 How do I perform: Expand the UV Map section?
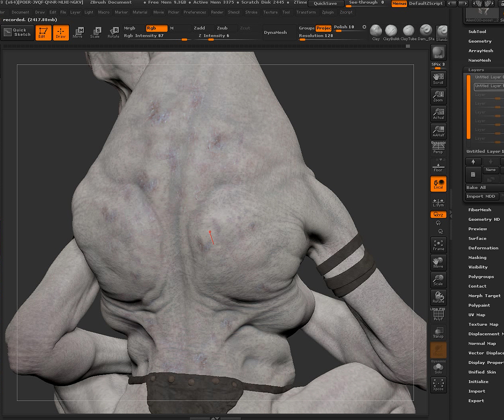(x=477, y=315)
